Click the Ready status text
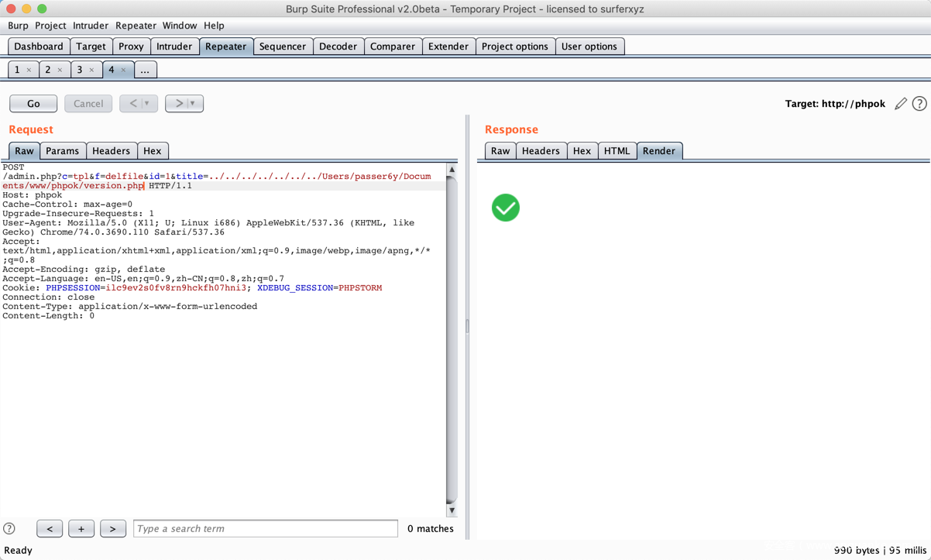Screen dimensions: 931x560 point(19,551)
